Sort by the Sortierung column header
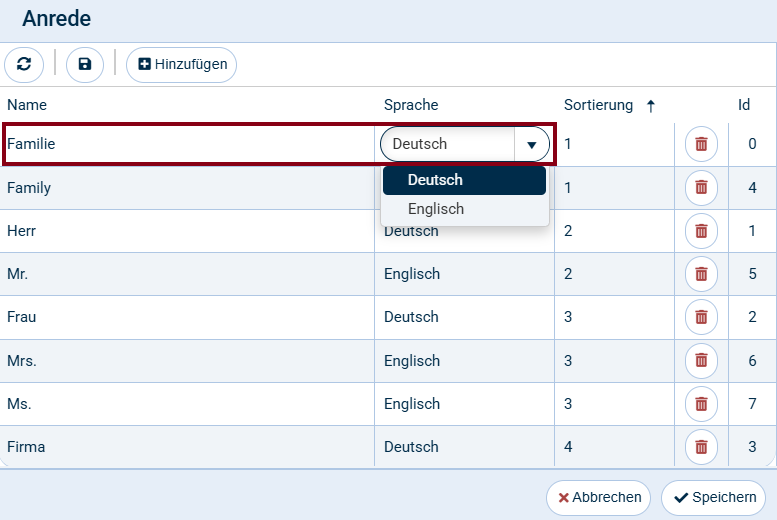 click(x=598, y=105)
